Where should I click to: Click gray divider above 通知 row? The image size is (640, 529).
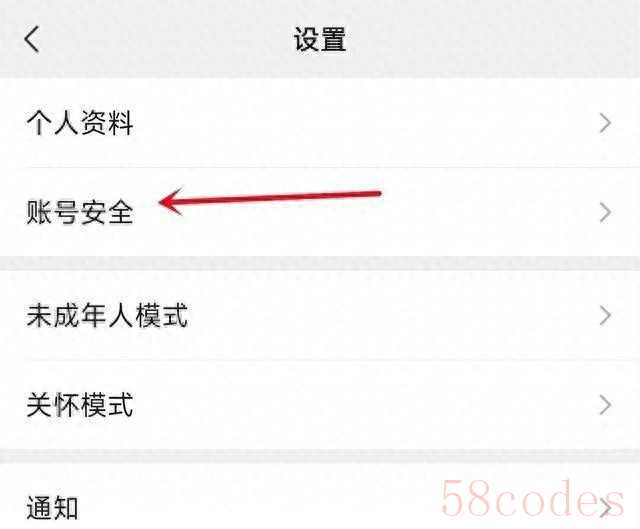[x=320, y=456]
